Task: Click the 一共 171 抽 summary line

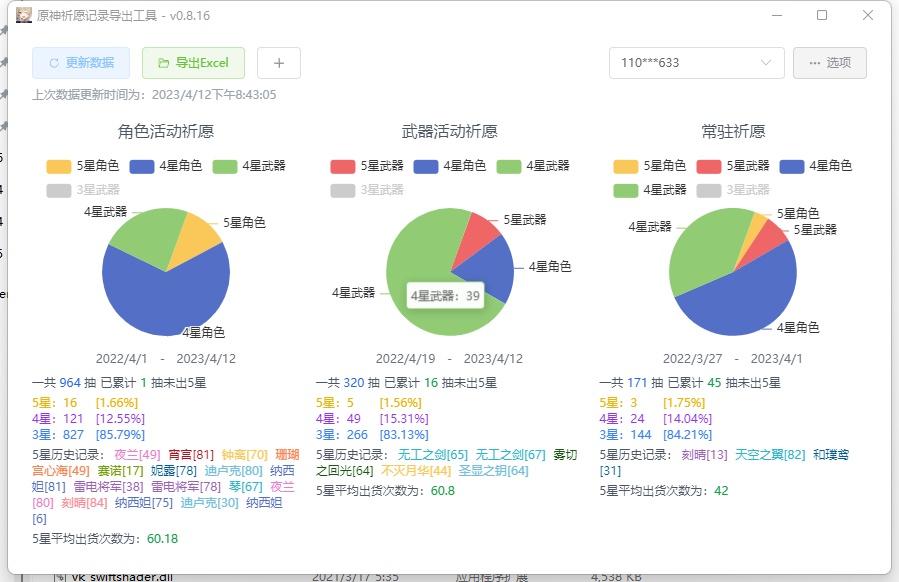Action: [690, 383]
